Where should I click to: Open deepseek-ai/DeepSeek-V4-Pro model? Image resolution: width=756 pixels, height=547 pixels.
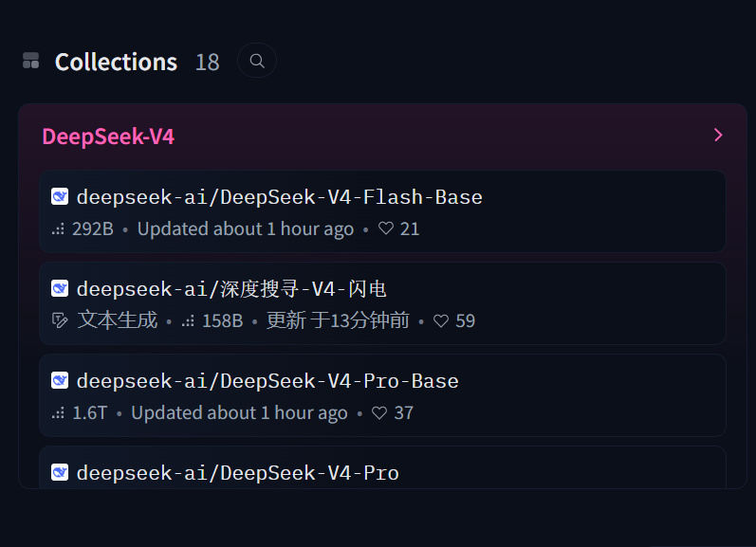pyautogui.click(x=237, y=472)
